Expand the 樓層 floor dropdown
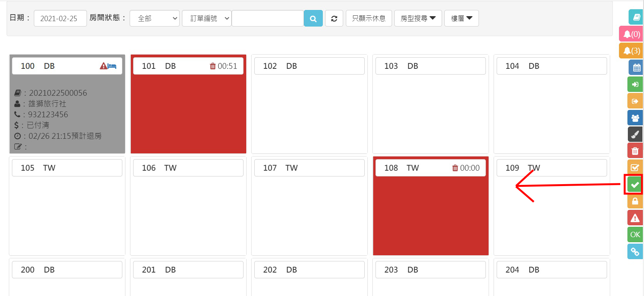Screen dimensions: 644x296 pos(461,18)
